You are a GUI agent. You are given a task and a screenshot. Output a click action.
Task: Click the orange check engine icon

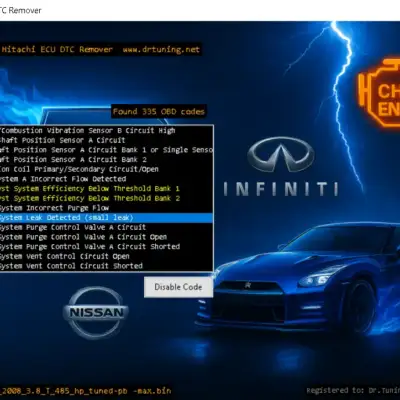tap(379, 94)
